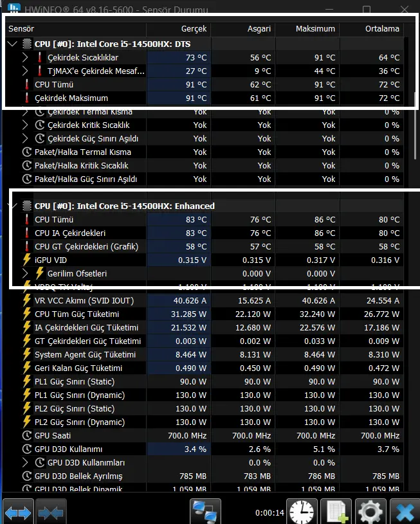Click lightning icon beside CPU Tüm Güç Tüketimi
420x524 pixels.
(x=27, y=314)
